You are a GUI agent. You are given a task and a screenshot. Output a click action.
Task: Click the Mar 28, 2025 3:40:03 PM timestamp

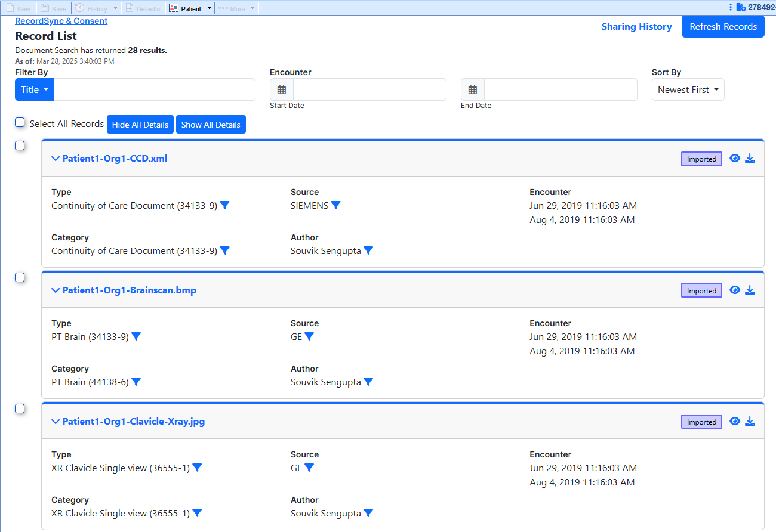pos(75,61)
